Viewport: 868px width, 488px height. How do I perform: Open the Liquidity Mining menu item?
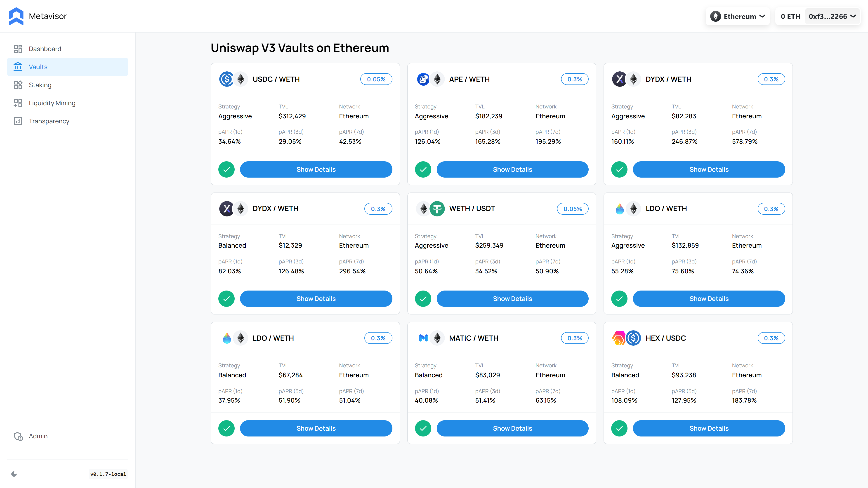[x=67, y=103]
